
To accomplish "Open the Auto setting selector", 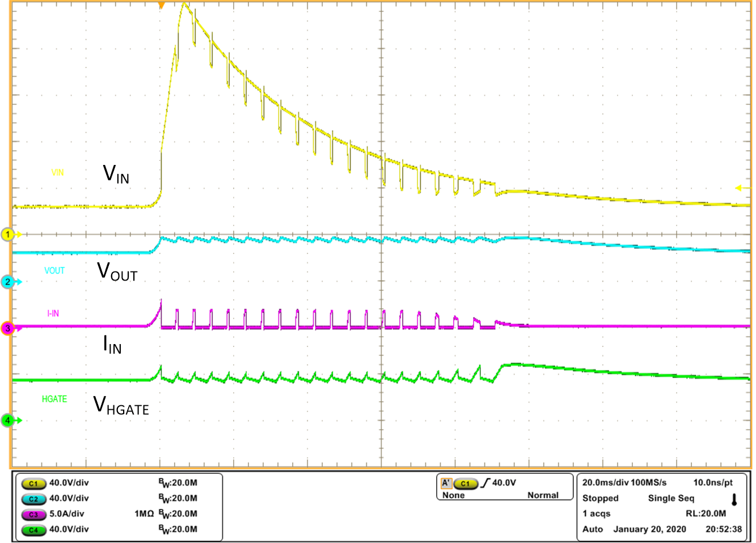I will pos(593,529).
